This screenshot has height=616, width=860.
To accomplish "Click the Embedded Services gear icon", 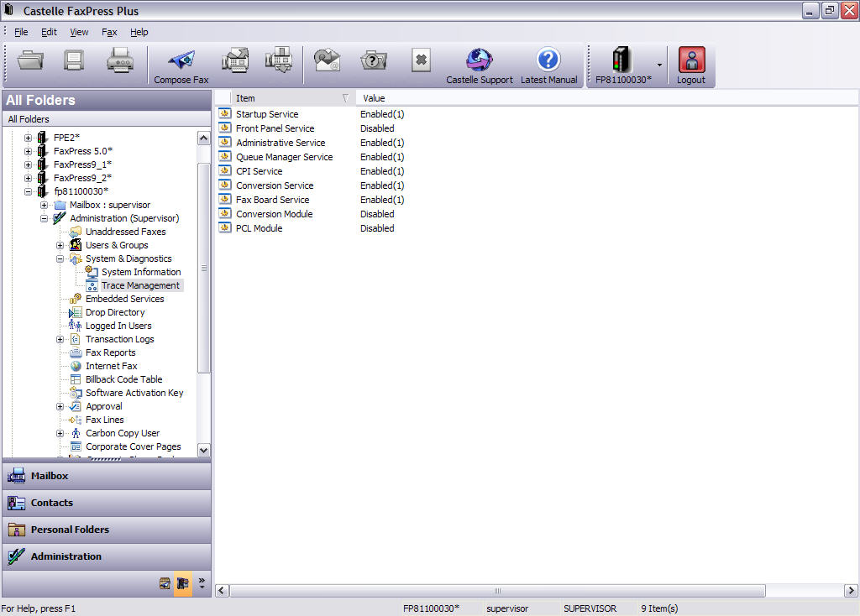I will tap(76, 299).
